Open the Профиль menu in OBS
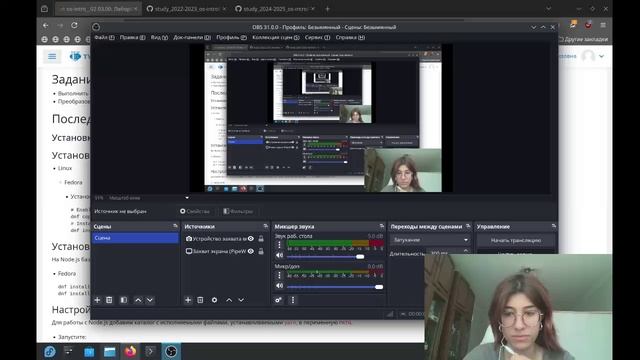Image resolution: width=640 pixels, height=360 pixels. click(231, 38)
